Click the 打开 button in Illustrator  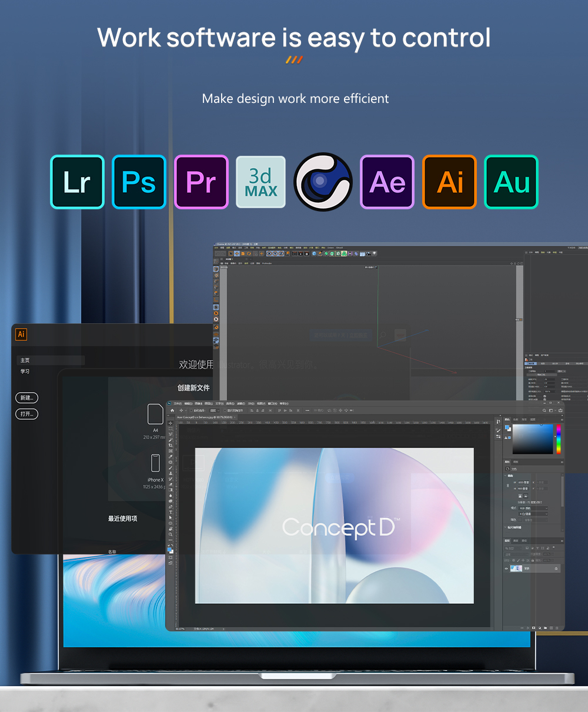pyautogui.click(x=26, y=414)
